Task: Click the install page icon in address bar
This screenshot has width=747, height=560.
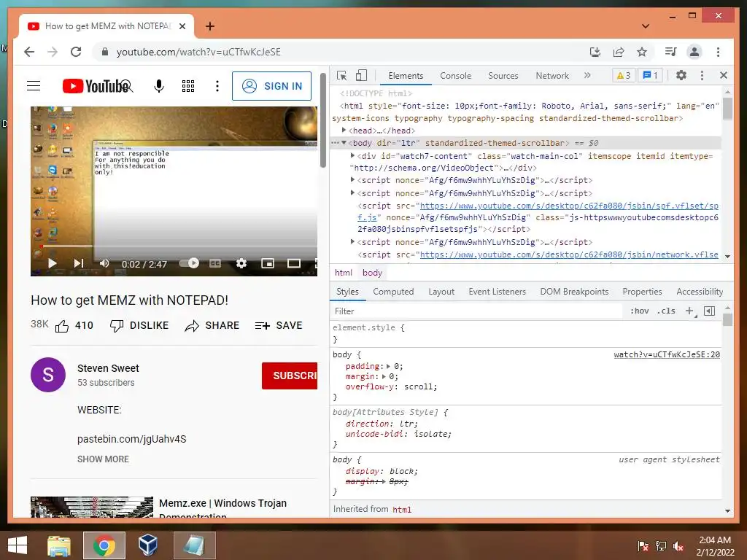Action: coord(595,52)
